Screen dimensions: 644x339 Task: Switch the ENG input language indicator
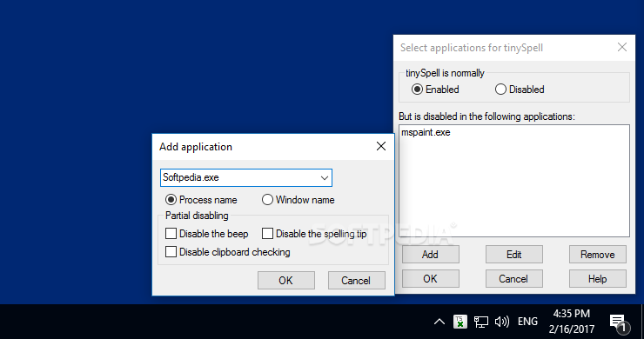point(527,322)
